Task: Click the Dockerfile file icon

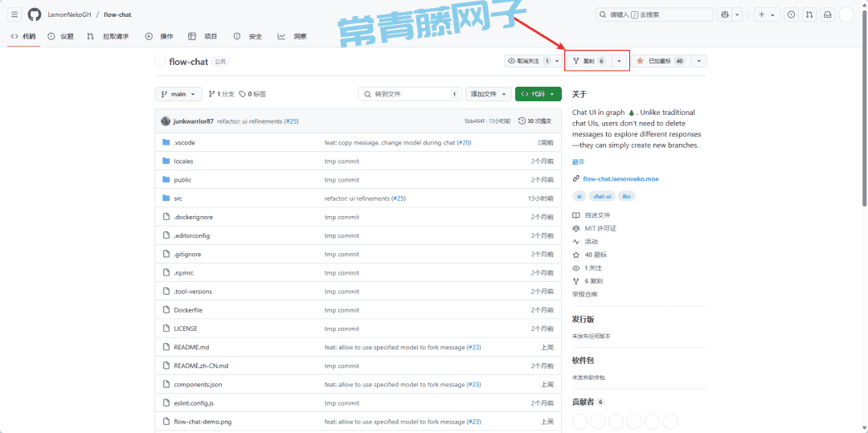Action: coord(166,309)
